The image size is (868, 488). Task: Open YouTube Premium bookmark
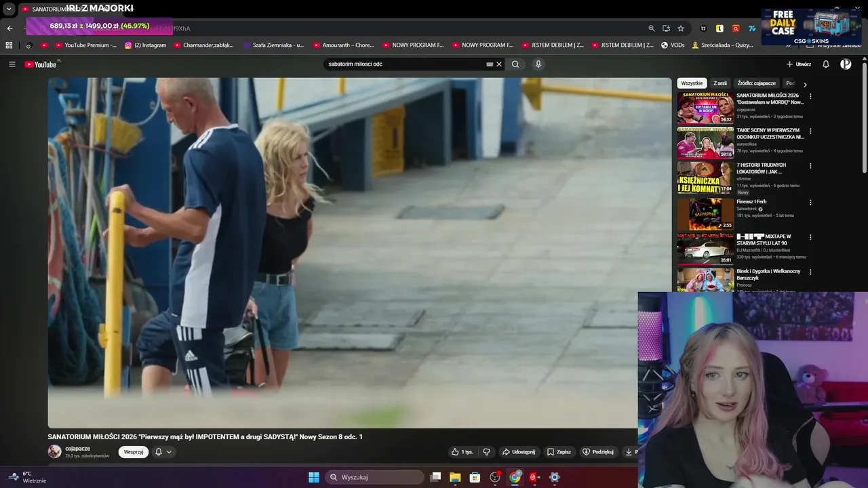pyautogui.click(x=85, y=45)
